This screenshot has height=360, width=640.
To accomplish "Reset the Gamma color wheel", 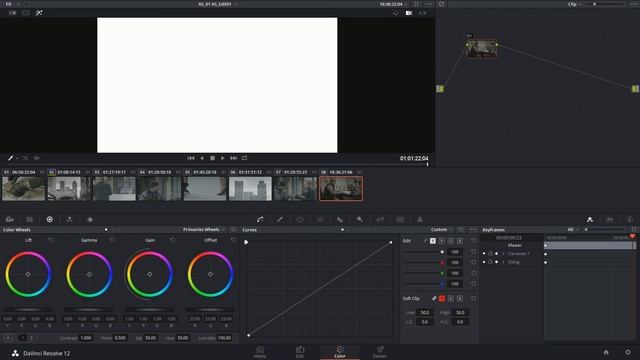I will (112, 240).
